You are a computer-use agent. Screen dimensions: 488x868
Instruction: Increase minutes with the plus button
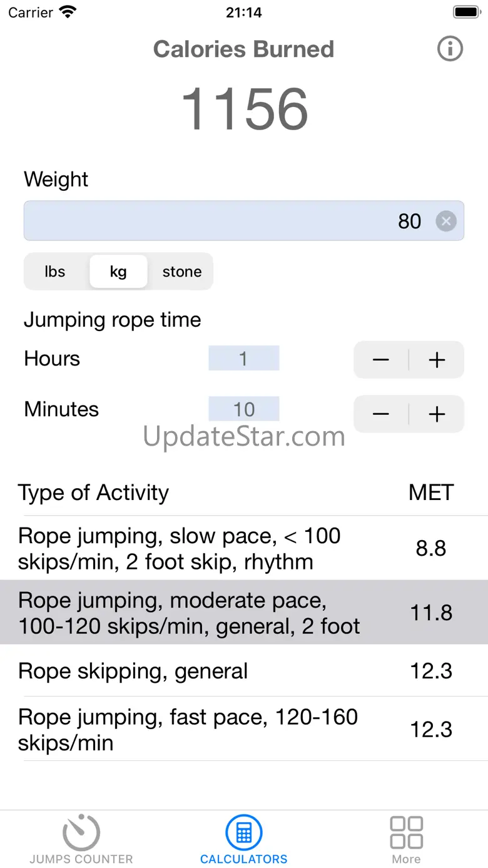coord(437,414)
